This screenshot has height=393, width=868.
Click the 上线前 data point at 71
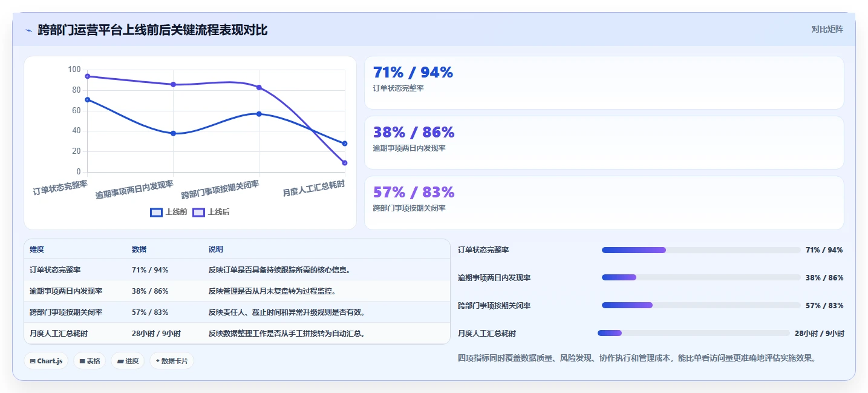coord(88,99)
